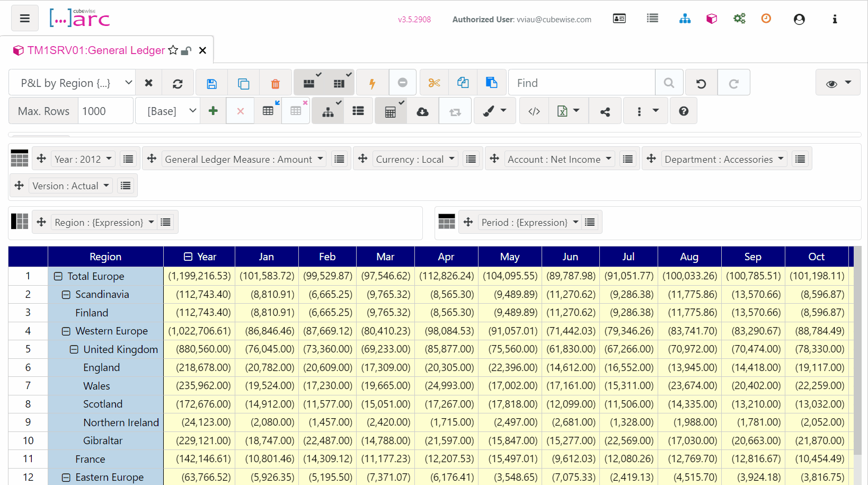
Task: Cut with the scissors icon
Action: point(434,83)
